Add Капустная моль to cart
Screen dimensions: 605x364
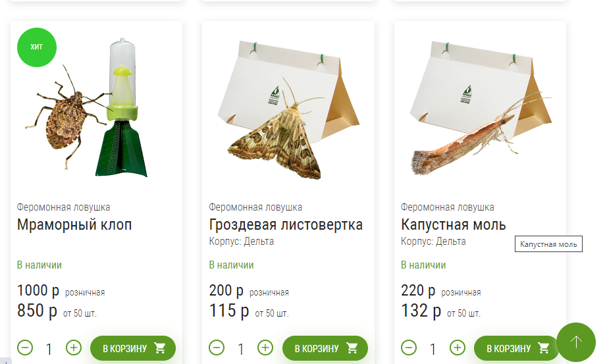(x=517, y=348)
